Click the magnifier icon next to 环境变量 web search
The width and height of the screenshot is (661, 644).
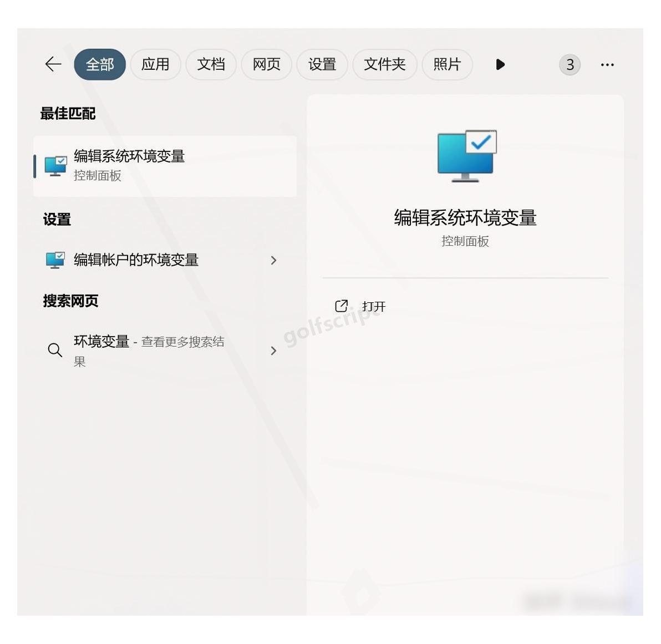55,349
